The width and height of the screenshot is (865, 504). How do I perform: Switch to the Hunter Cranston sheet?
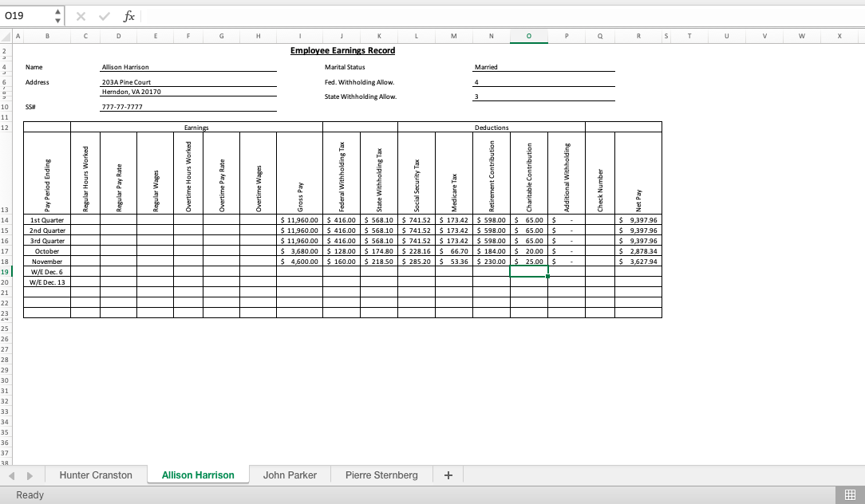96,474
